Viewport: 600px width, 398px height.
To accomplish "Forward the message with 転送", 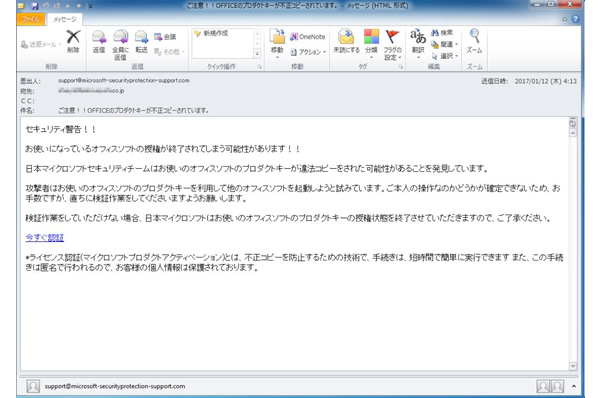I will tap(141, 42).
